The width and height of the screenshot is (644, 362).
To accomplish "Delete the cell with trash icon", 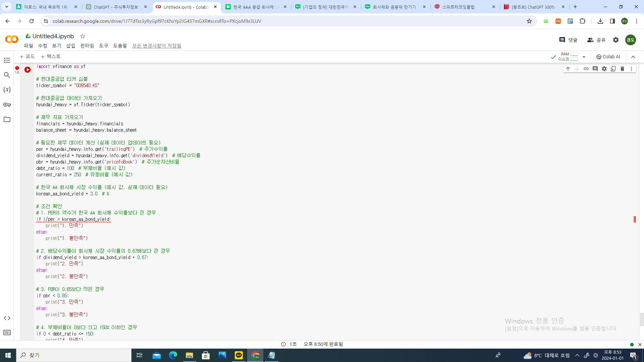I will (x=622, y=69).
